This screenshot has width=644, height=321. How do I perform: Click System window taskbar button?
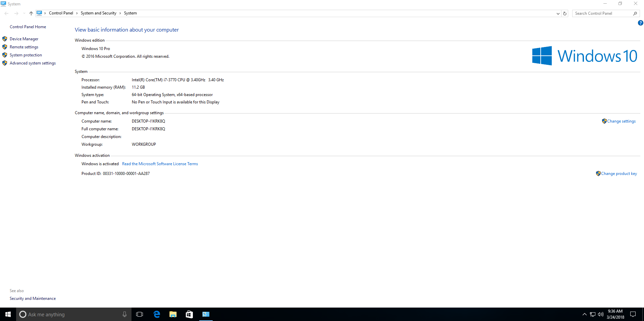206,314
